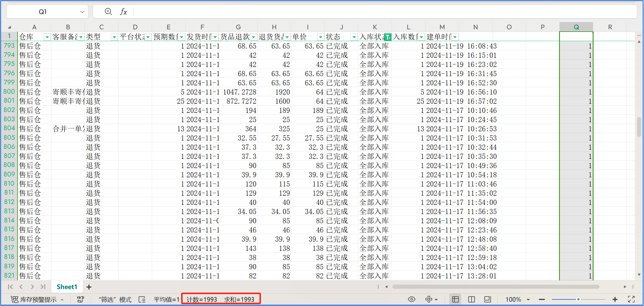Screen dimensions: 644x306
Task: Open the 库存预警提示 status bar button
Action: pyautogui.click(x=37, y=299)
